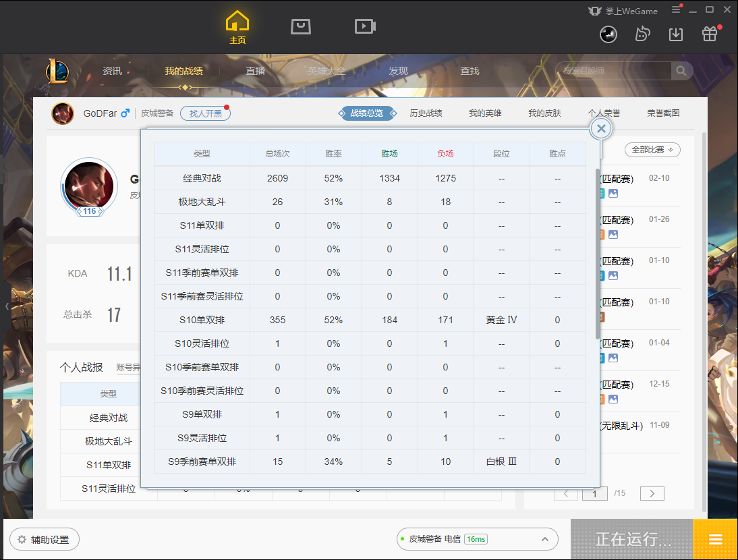The height and width of the screenshot is (560, 738).
Task: Focus the summoner search field
Action: pos(613,71)
